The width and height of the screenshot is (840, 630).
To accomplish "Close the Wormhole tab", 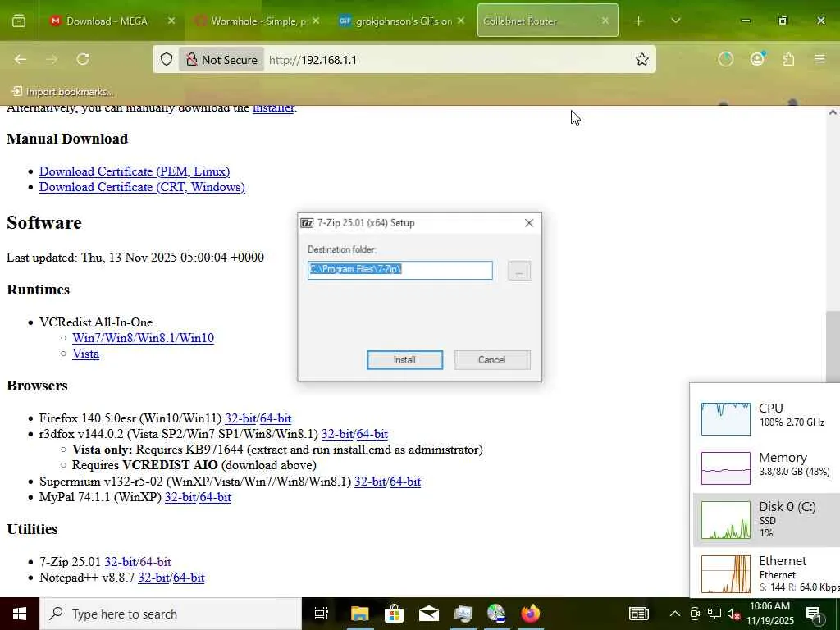I will 316,21.
